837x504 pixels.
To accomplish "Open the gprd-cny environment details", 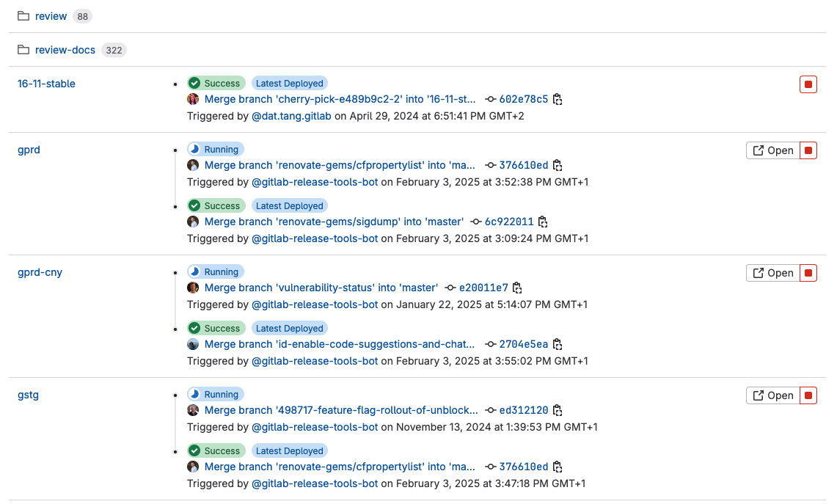I will tap(40, 272).
